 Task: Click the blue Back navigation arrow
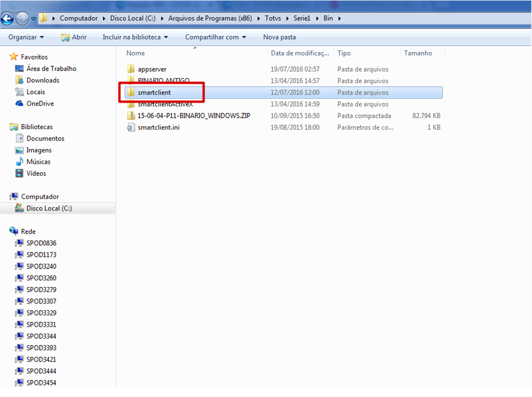tap(7, 19)
